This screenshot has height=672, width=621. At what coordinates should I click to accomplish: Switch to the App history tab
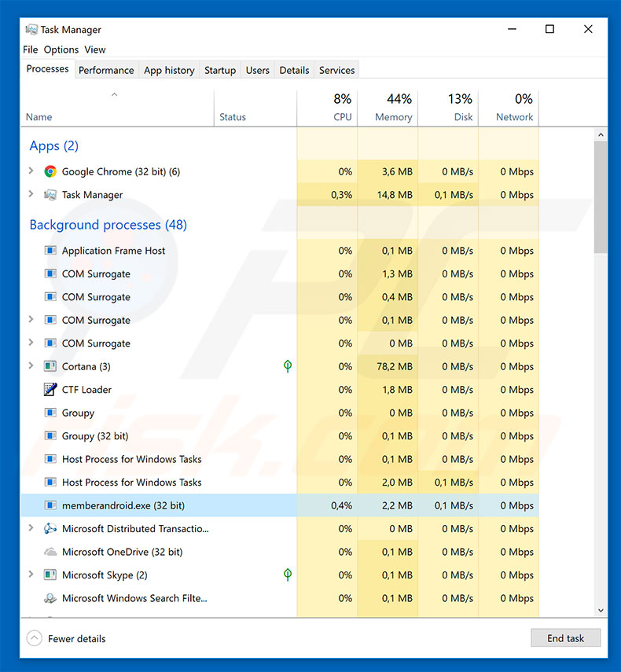tap(169, 70)
